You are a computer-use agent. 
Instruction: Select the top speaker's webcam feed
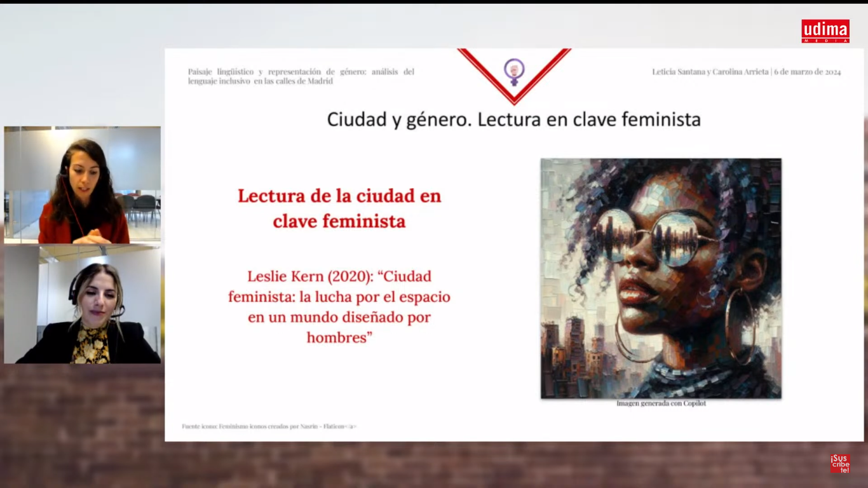82,185
